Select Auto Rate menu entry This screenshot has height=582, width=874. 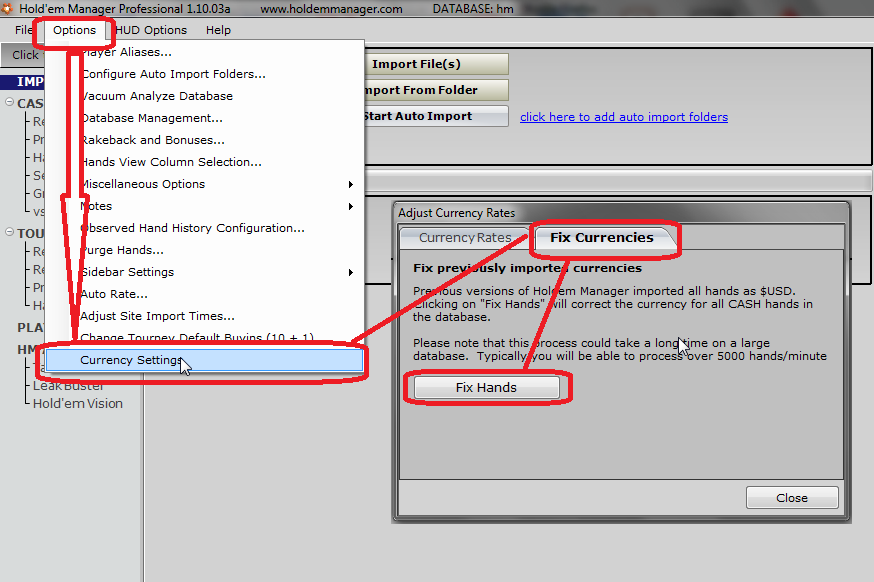click(x=205, y=294)
